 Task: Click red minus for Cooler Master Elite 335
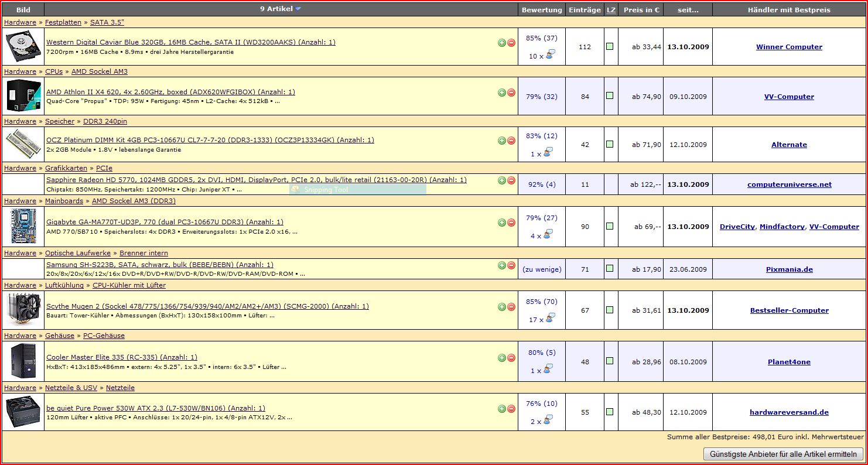[x=511, y=358]
